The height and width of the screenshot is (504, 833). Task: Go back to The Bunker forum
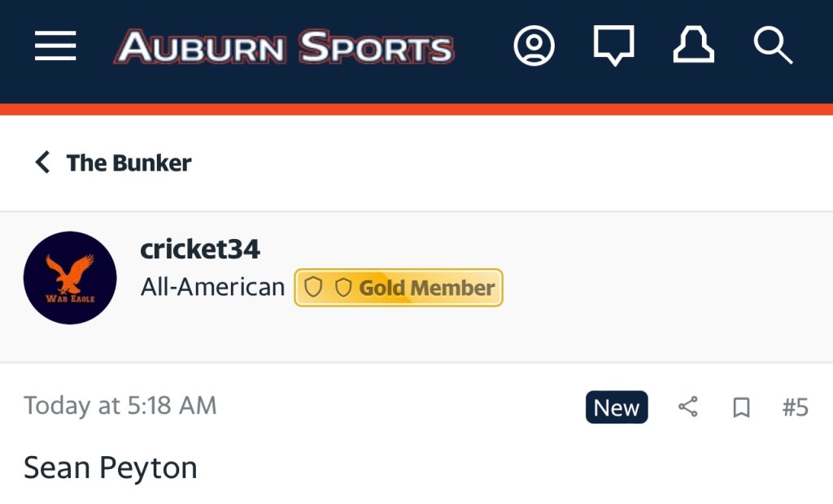click(x=129, y=163)
